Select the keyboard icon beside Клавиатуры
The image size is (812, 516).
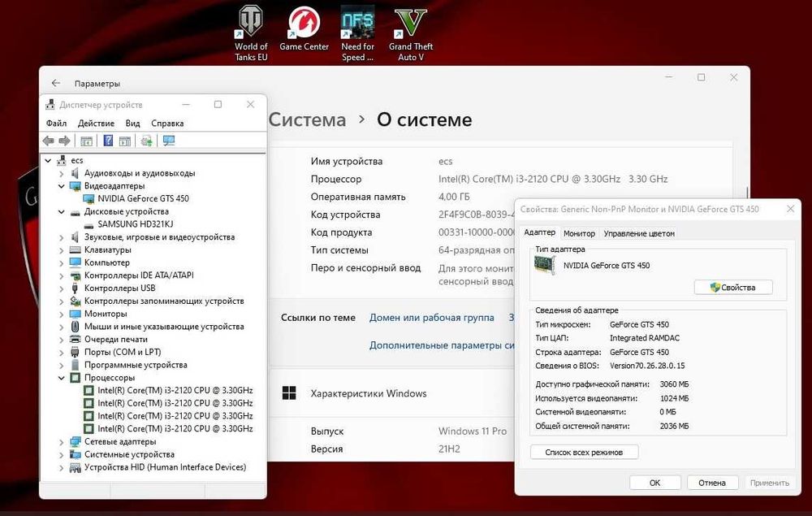pyautogui.click(x=75, y=249)
